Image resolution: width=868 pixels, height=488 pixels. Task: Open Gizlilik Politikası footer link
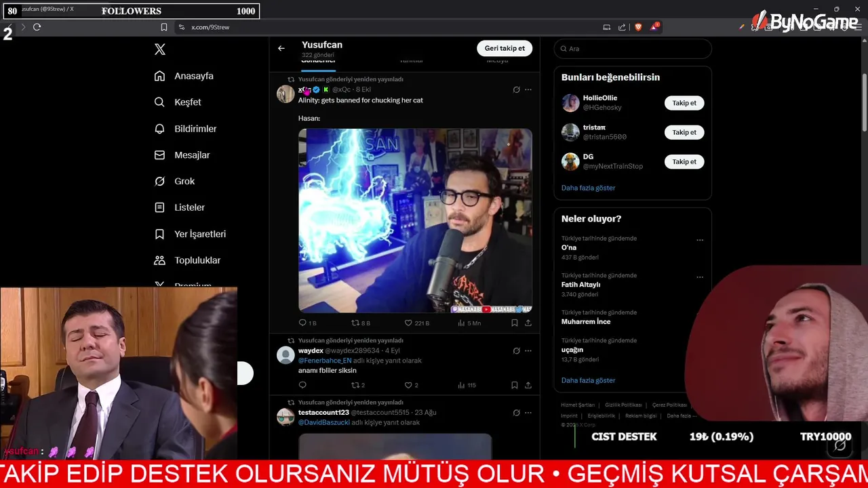coord(623,405)
